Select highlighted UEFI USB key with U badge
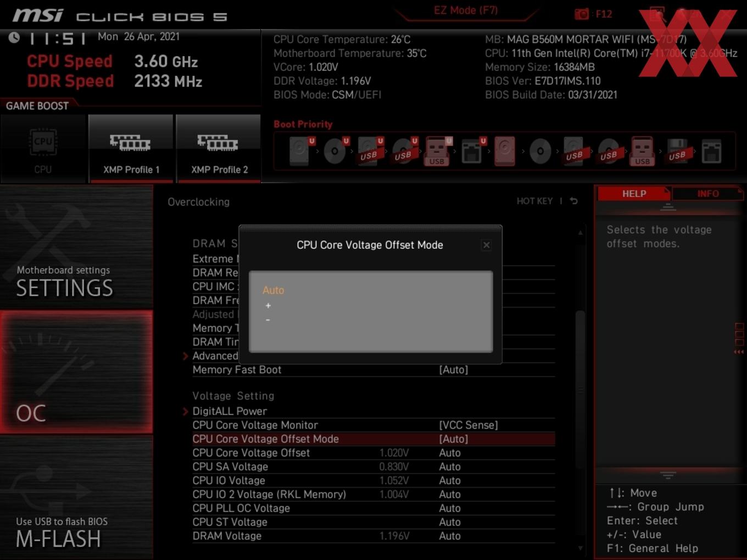The width and height of the screenshot is (747, 560). [x=438, y=151]
